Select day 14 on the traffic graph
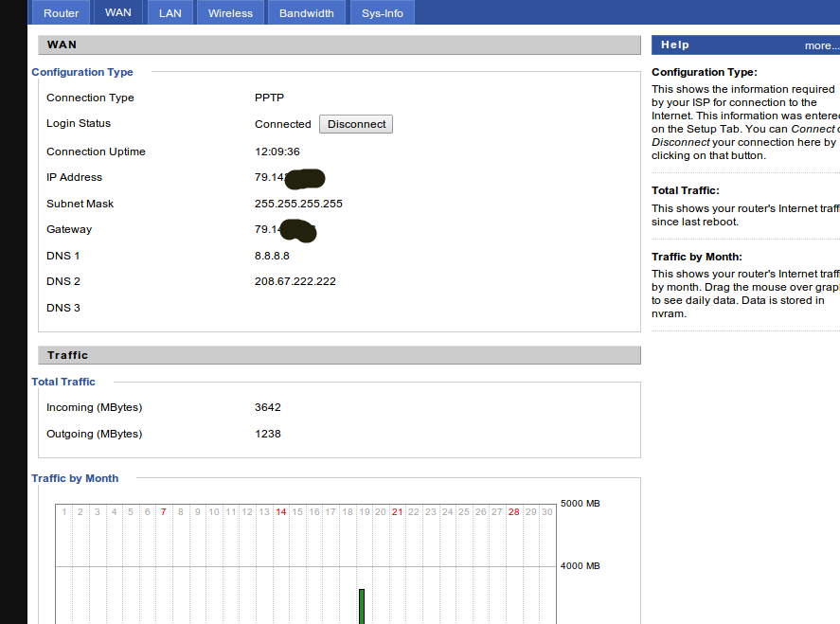Screen dimensions: 840x624 (x=281, y=512)
